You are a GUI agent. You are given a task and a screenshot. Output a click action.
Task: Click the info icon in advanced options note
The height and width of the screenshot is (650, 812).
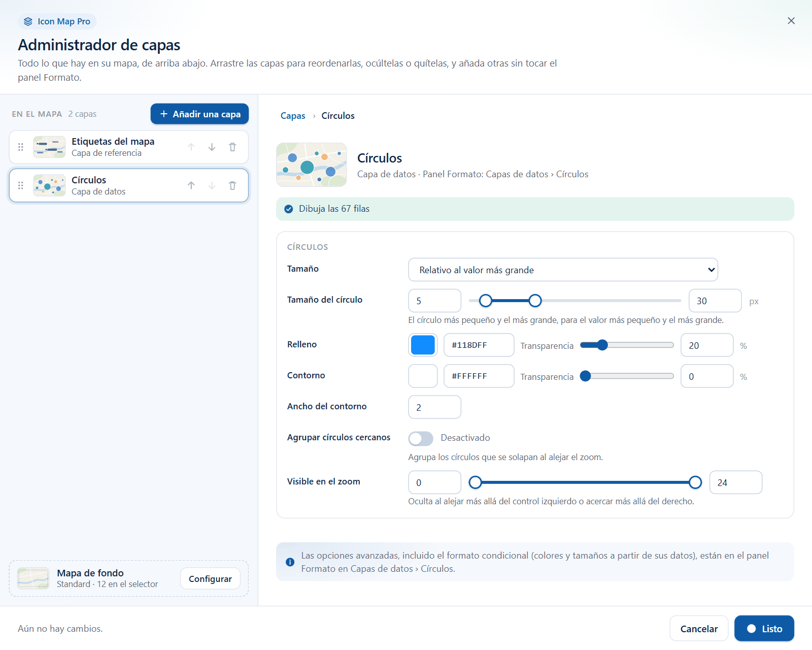290,562
